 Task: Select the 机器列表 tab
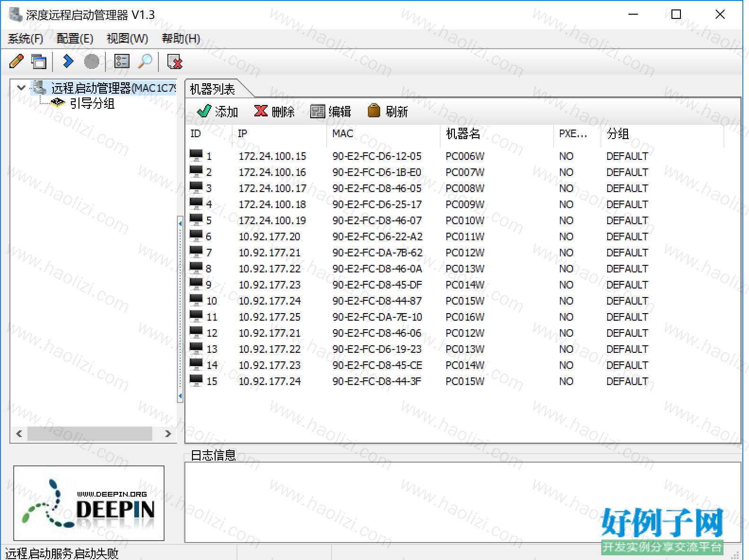(x=213, y=89)
